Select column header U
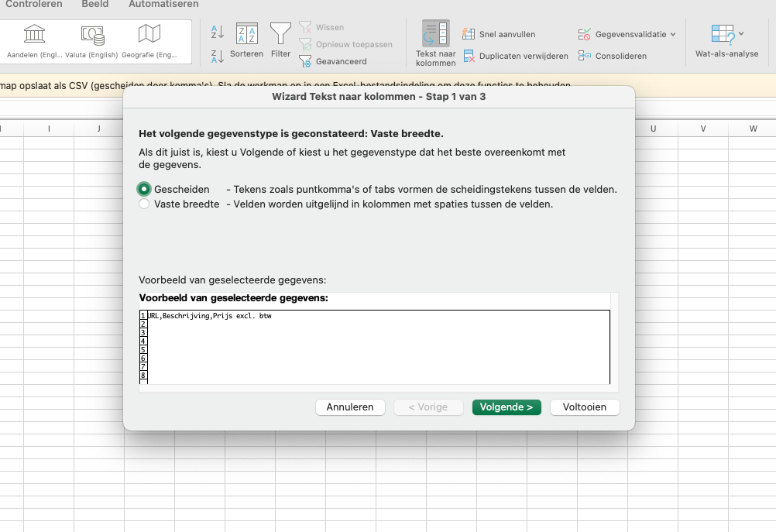776x532 pixels. [654, 129]
